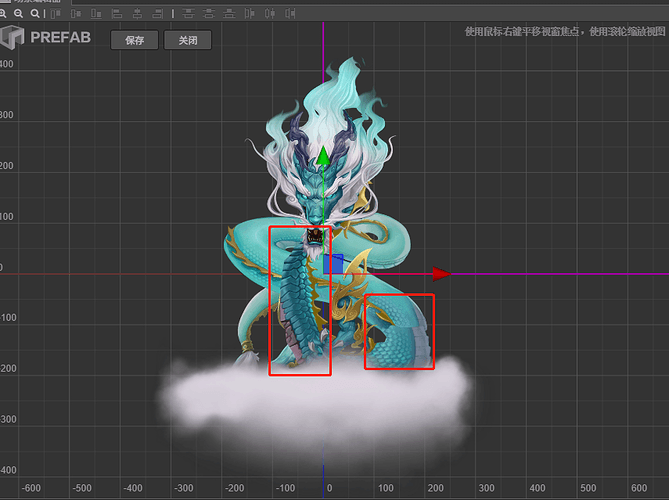Distribute nodes by bottom edges
669x500 pixels.
point(229,14)
